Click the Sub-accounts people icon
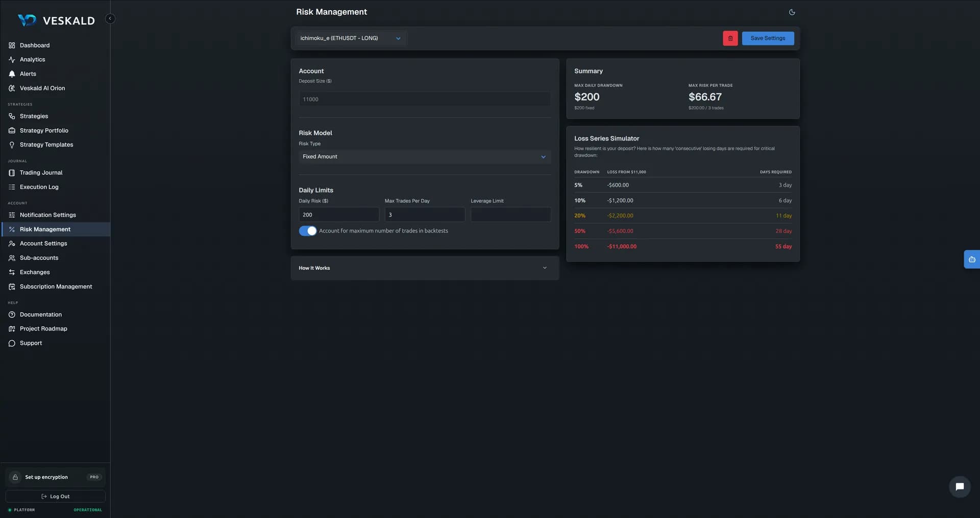The image size is (980, 518). coord(12,258)
